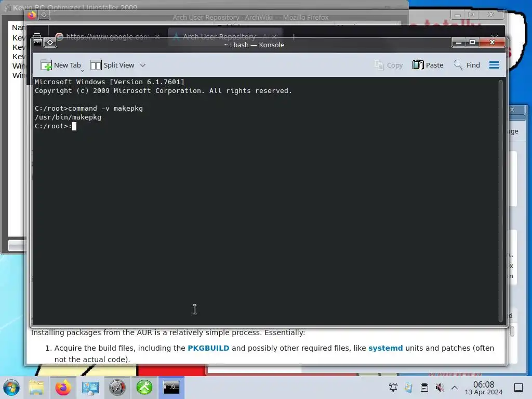532x399 pixels.
Task: Open the PKGBUILD link in Firefox
Action: tap(208, 348)
